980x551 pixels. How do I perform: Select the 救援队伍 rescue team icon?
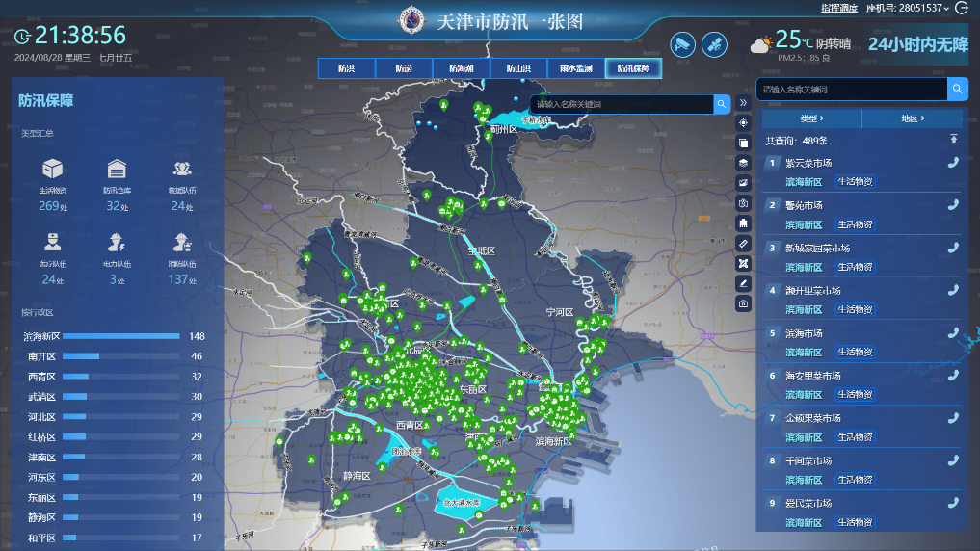[x=182, y=170]
